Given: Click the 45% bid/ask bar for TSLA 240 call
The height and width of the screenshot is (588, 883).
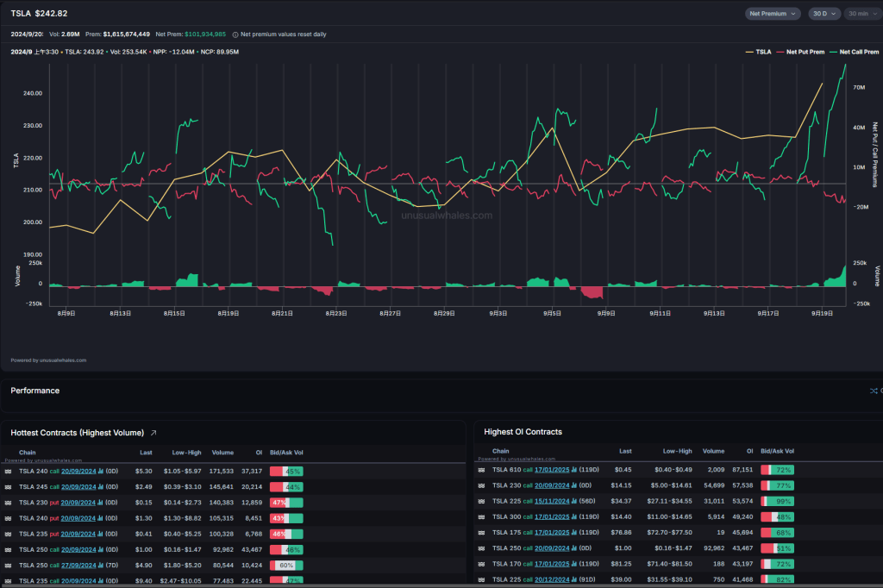Looking at the screenshot, I should (286, 472).
